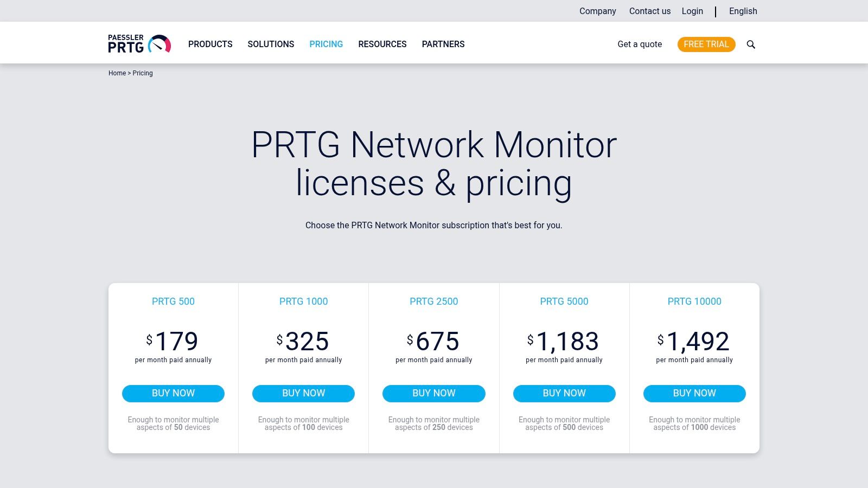Click the Paessler PRTG logo

139,44
